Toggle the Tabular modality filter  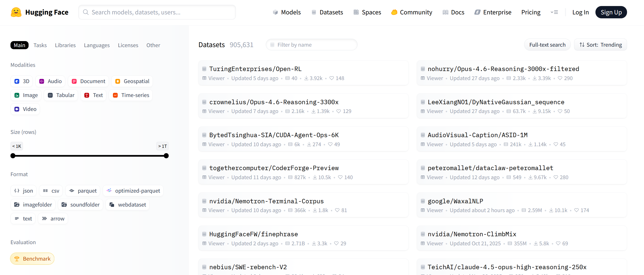tap(61, 95)
